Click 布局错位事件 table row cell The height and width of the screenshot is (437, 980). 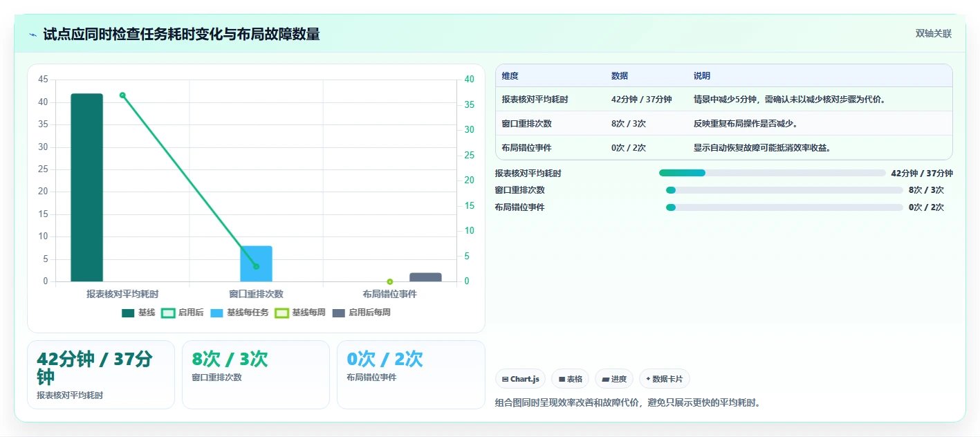(527, 148)
